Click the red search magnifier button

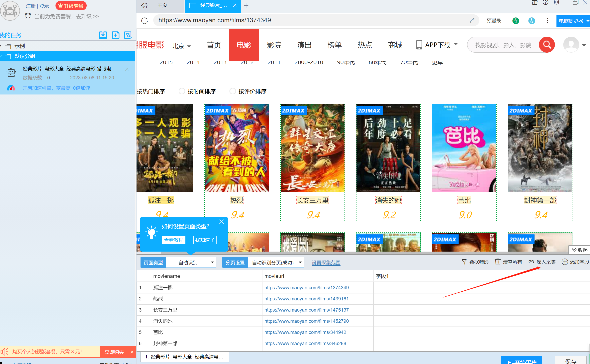[x=547, y=45]
